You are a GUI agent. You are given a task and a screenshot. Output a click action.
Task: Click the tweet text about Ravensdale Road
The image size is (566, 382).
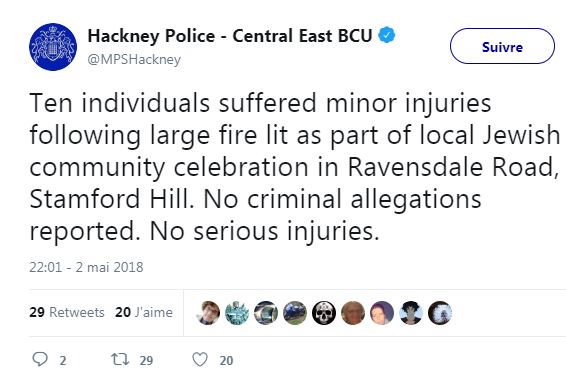coord(294,167)
